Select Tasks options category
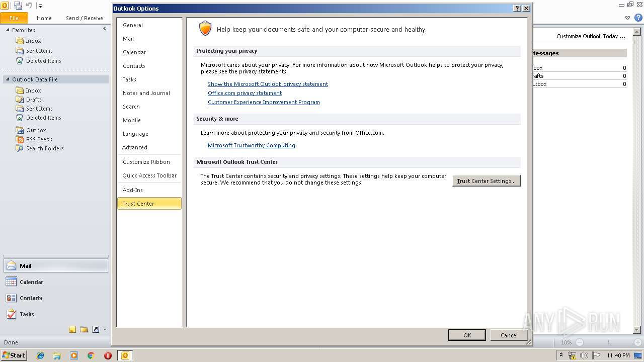The image size is (644, 362). click(149, 79)
